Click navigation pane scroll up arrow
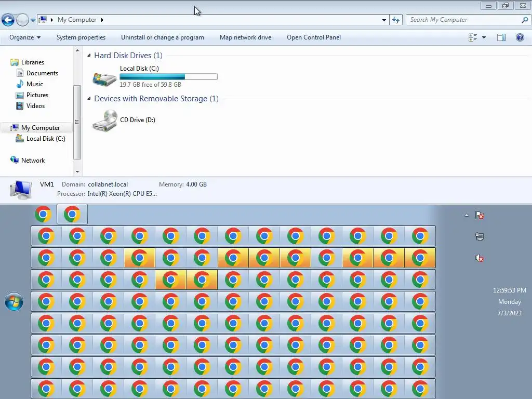The image size is (532, 399). [77, 50]
